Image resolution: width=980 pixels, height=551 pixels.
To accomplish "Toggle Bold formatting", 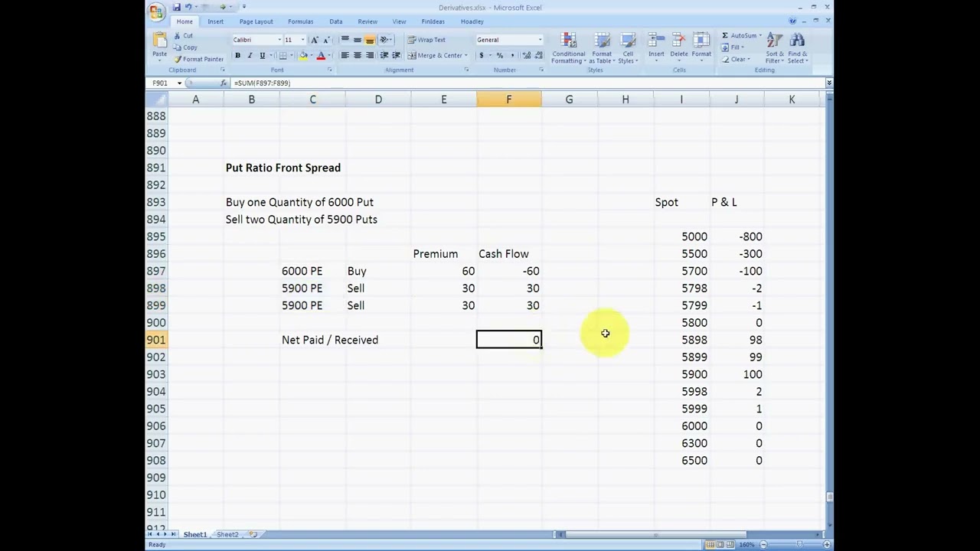I will [237, 56].
